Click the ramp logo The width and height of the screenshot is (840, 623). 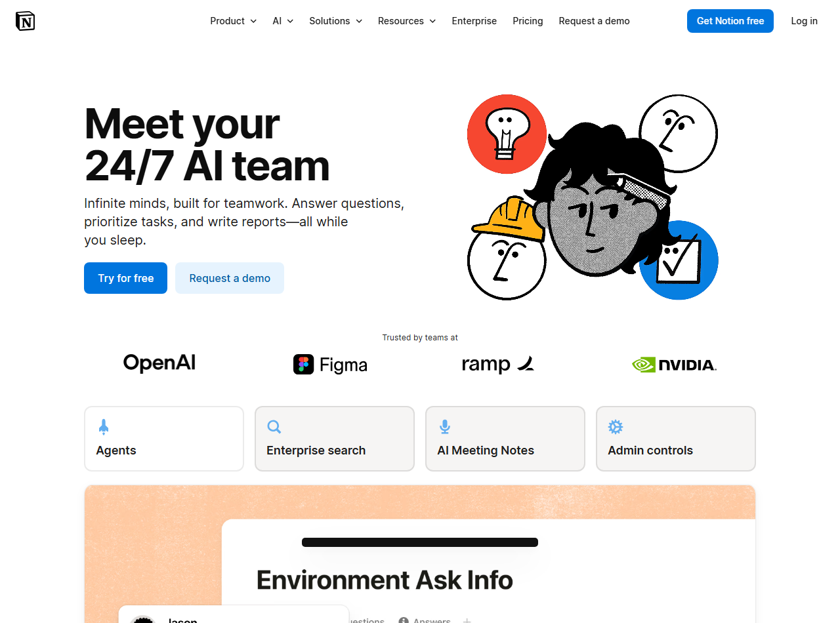(498, 365)
